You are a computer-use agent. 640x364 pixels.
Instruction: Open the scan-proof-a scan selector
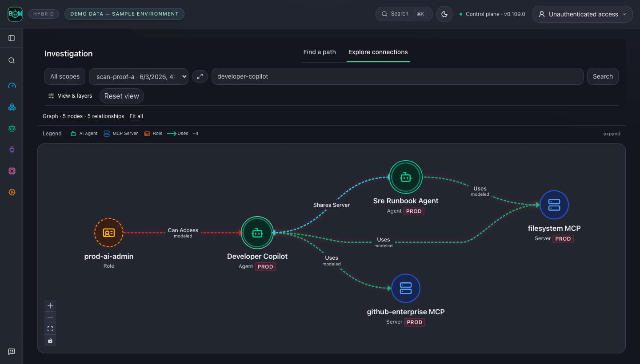(139, 76)
